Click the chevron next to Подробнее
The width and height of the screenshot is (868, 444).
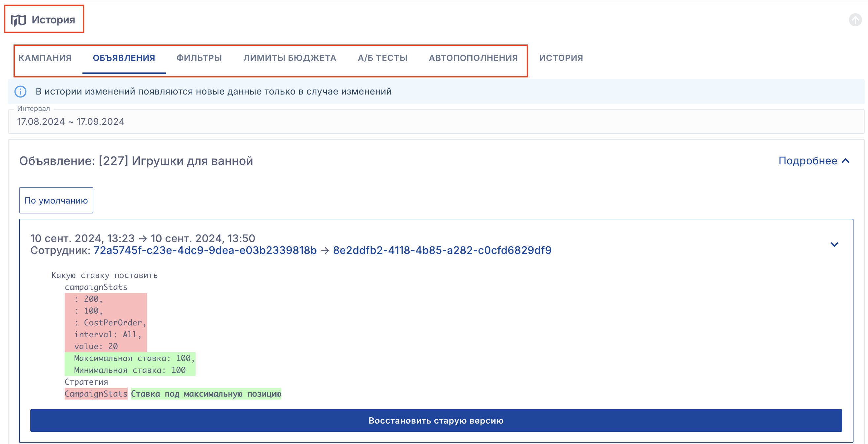(x=846, y=161)
